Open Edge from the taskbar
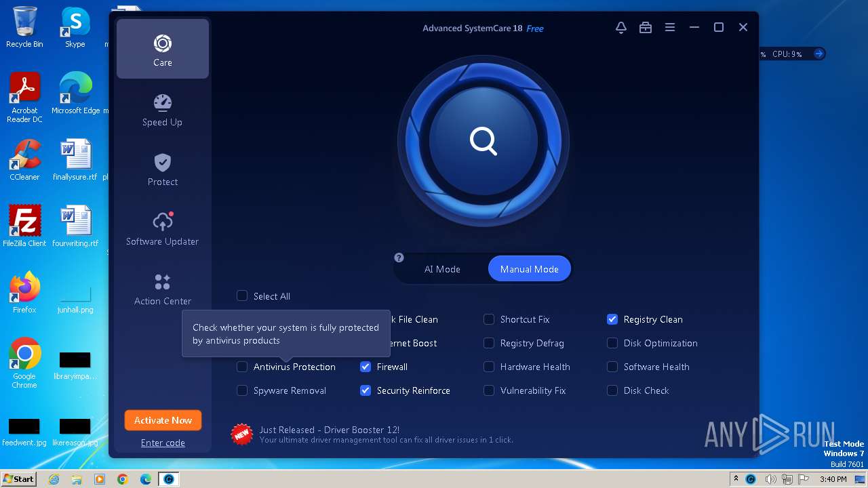Viewport: 868px width, 488px height. [146, 479]
